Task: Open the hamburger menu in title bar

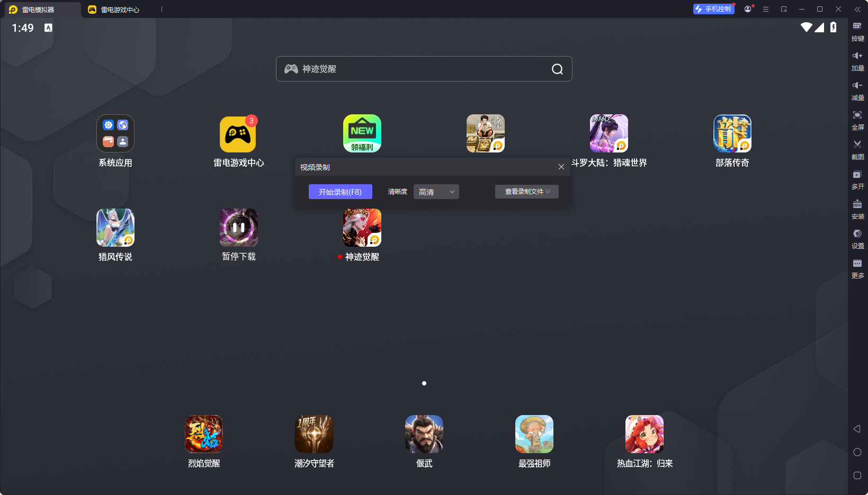Action: tap(766, 9)
